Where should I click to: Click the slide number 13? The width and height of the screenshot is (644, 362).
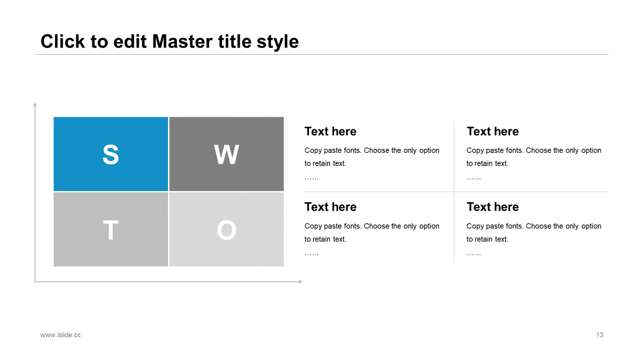(x=600, y=335)
